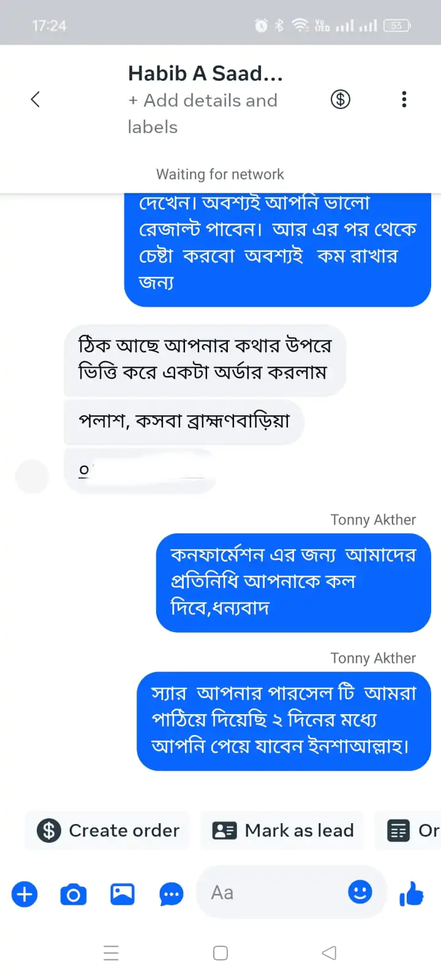Tap the back arrow in header
This screenshot has width=441, height=980.
(36, 99)
